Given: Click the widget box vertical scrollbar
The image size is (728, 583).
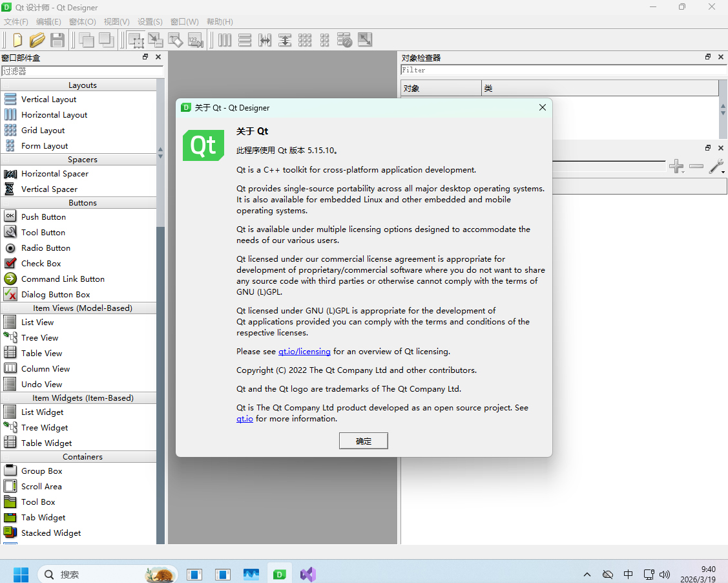Looking at the screenshot, I should pos(161,312).
